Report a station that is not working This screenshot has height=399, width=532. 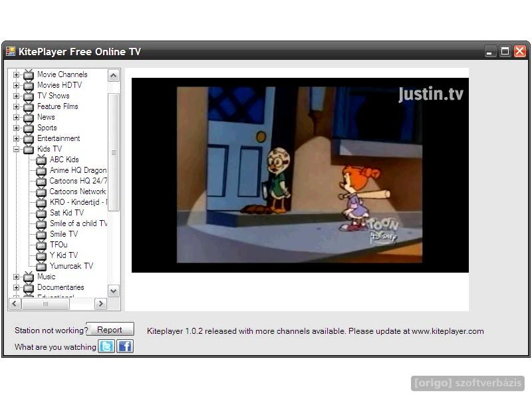(110, 329)
